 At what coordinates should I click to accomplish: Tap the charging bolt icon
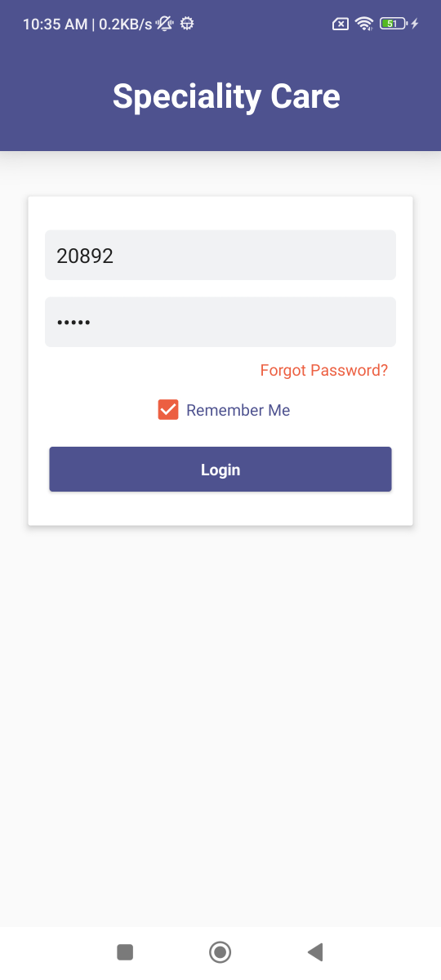tap(415, 24)
